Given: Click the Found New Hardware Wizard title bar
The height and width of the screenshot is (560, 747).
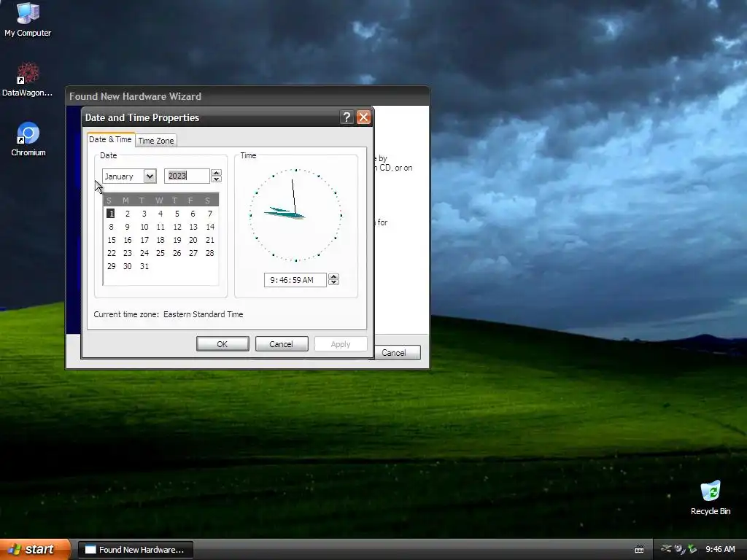Looking at the screenshot, I should coord(247,96).
